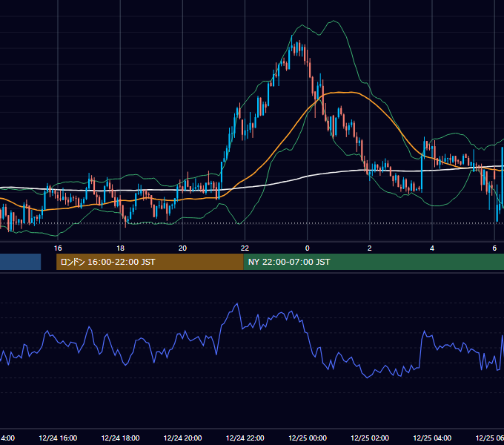This screenshot has width=504, height=445.
Task: Click the hour label 2 under the price chart
Action: pos(370,248)
